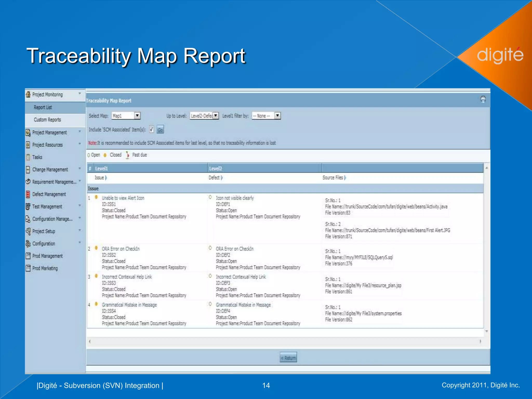Click the vertical scrollbar down arrow

coord(487,331)
